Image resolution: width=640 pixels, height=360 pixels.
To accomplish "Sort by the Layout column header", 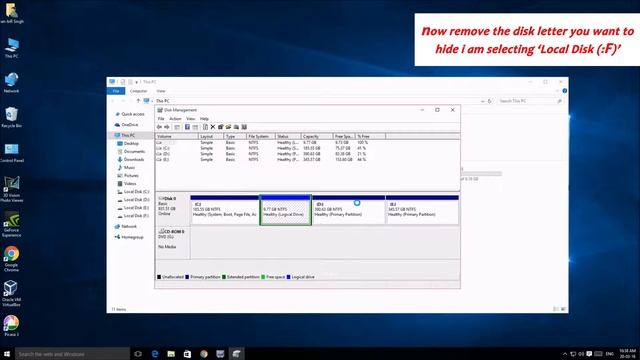I will [x=211, y=136].
